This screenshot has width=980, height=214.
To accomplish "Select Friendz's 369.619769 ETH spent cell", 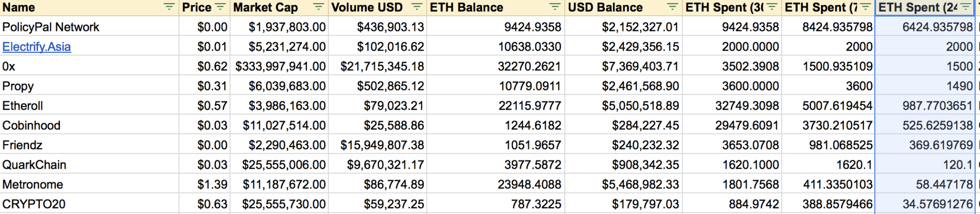I will click(x=925, y=145).
